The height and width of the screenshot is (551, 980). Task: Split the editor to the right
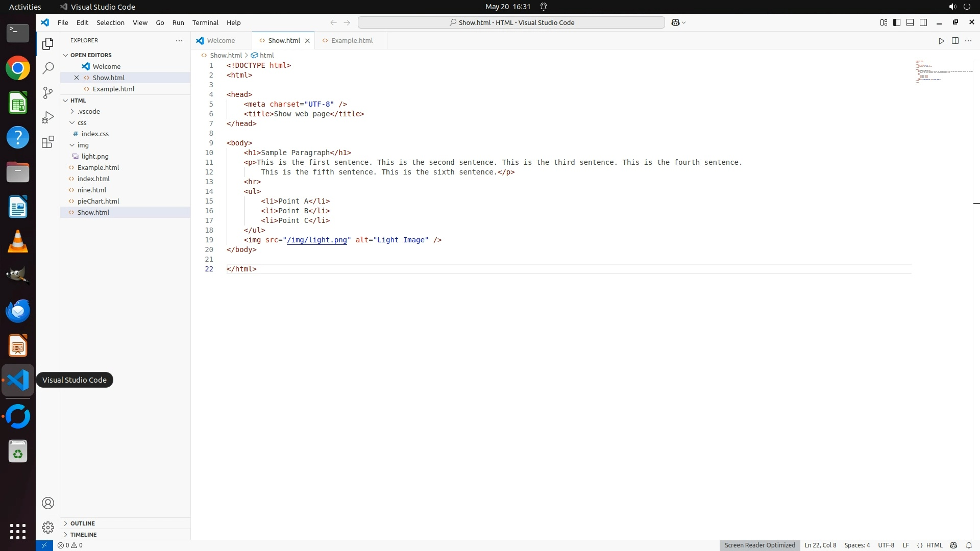coord(955,41)
